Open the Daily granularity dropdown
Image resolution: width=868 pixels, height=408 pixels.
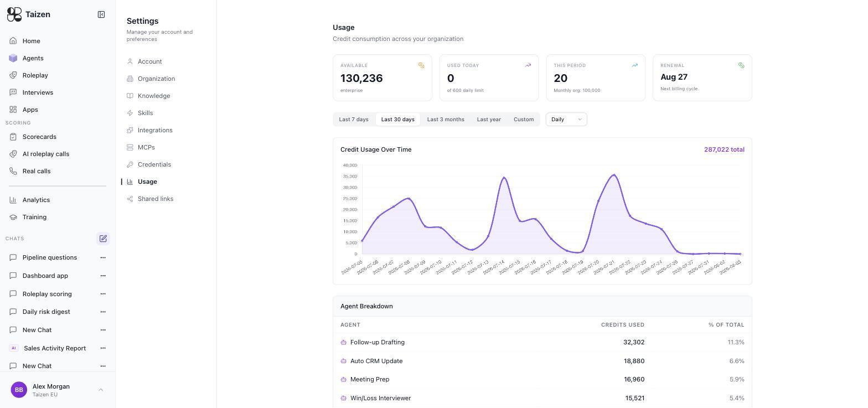566,120
